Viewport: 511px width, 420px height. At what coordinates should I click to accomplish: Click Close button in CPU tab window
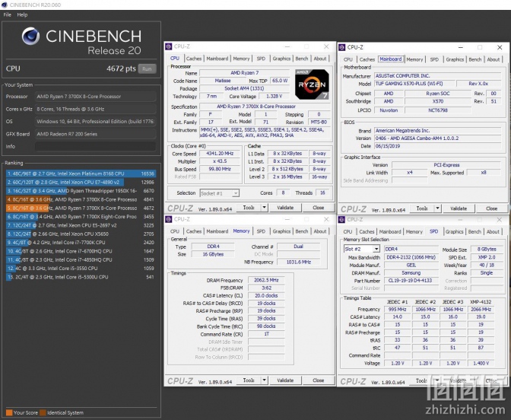pyautogui.click(x=319, y=208)
